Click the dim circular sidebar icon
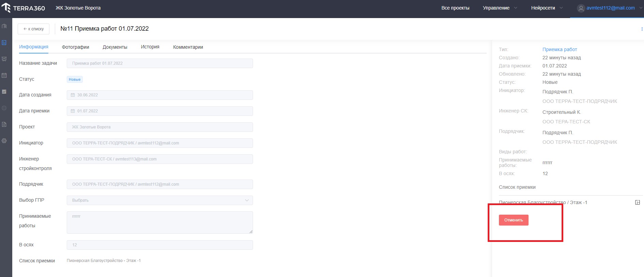The width and height of the screenshot is (644, 277). [4, 108]
